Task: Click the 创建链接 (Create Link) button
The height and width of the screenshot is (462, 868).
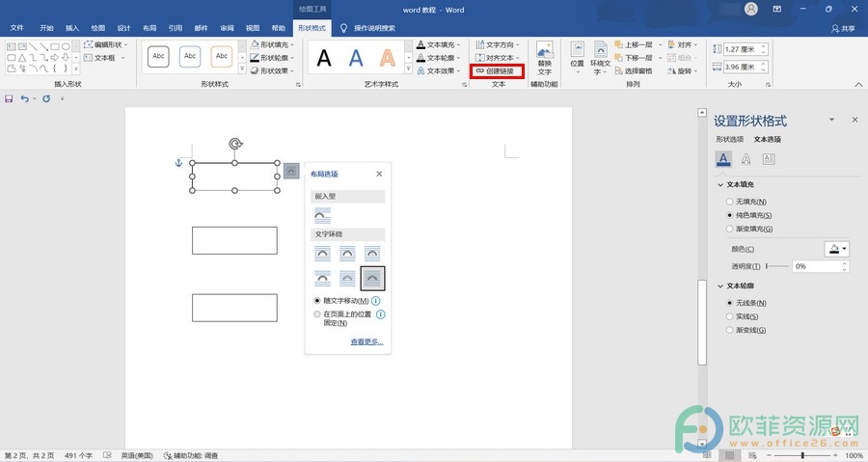Action: point(496,70)
